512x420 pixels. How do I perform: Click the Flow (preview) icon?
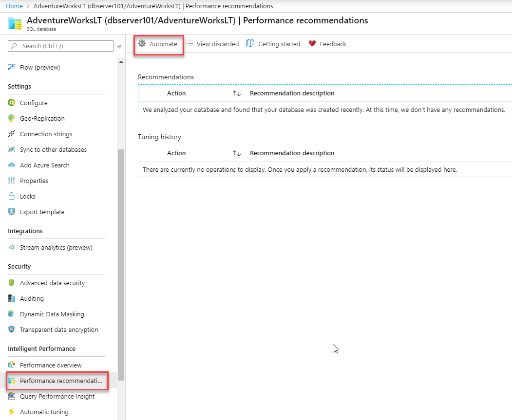11,67
